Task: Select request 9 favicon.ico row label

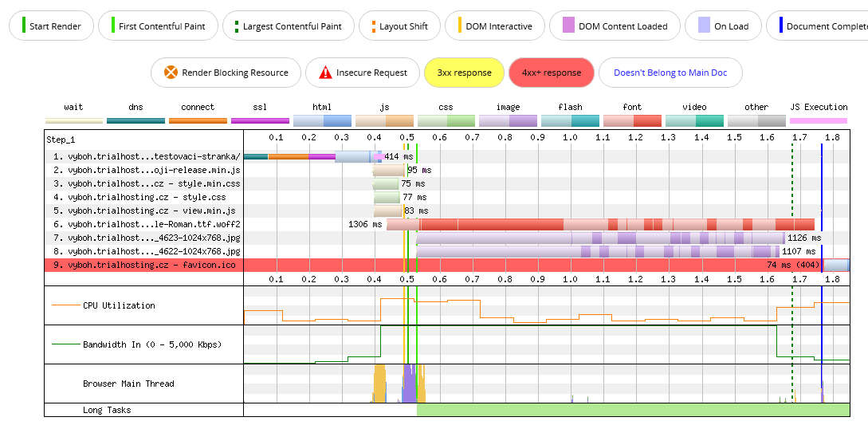Action: (x=144, y=265)
